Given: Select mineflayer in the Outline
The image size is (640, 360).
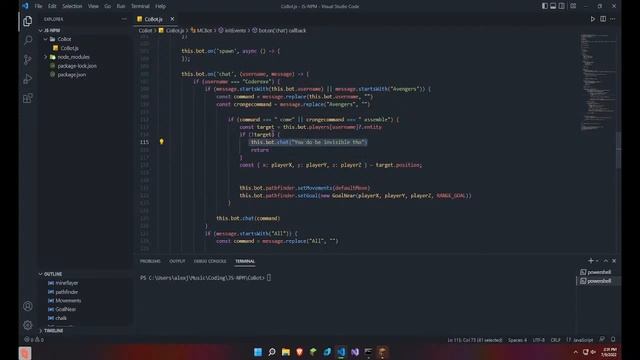Looking at the screenshot, I should [67, 283].
